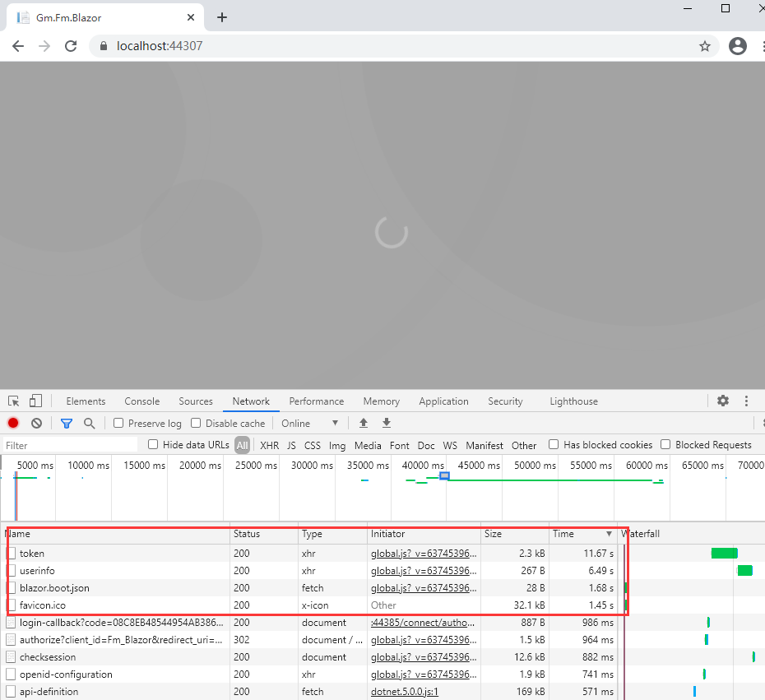765x700 pixels.
Task: Select the All request type filter
Action: pos(242,445)
